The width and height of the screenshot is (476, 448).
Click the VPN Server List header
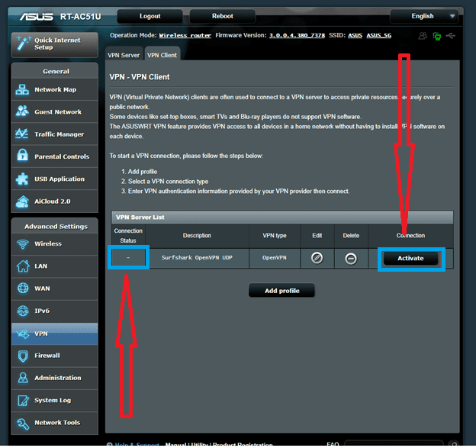[282, 218]
